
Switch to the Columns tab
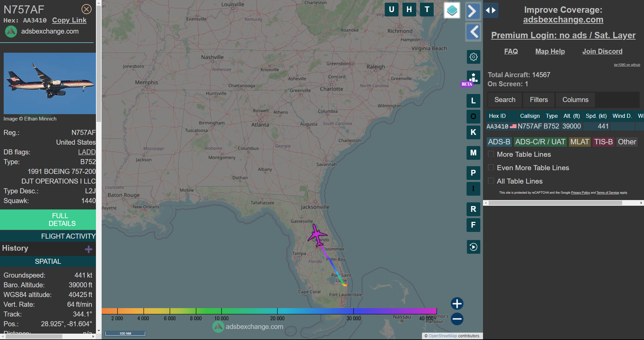point(575,100)
